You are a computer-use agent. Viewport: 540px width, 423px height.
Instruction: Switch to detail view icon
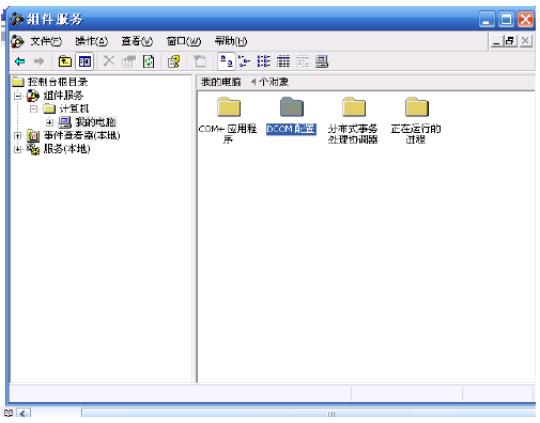(x=284, y=62)
